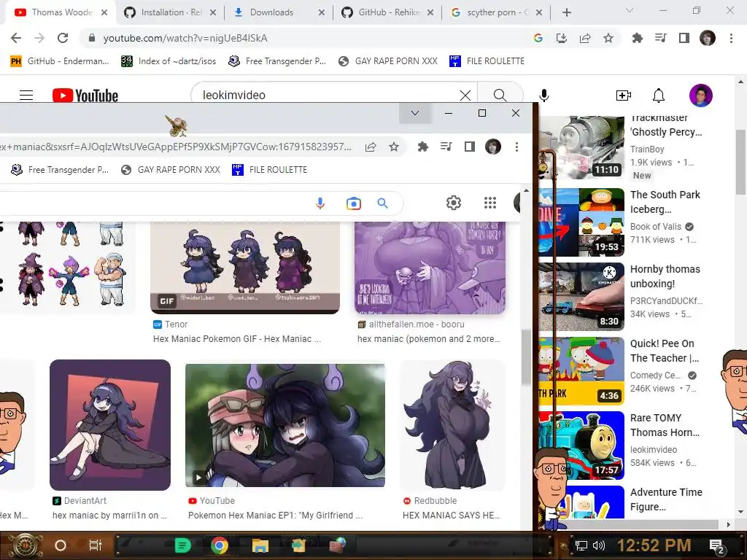Open FILE ROULETTE bookmark in back window

487,61
